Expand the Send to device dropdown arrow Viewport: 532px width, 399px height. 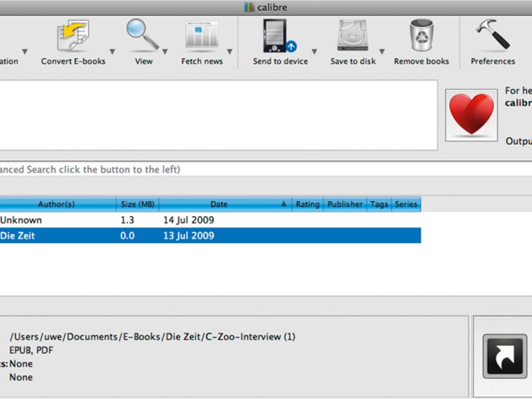coord(314,52)
